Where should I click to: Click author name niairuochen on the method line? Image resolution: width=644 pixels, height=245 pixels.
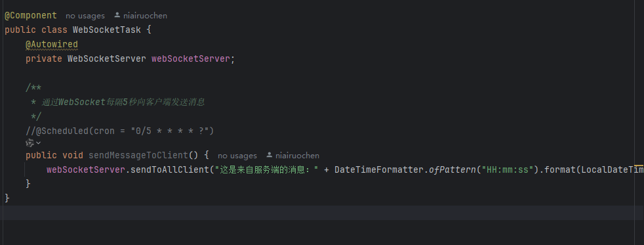coord(297,156)
